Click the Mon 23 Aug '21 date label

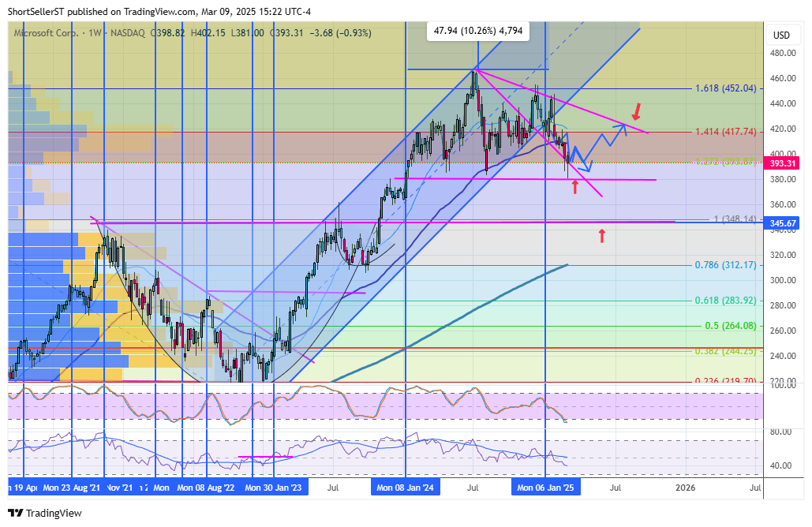pyautogui.click(x=72, y=488)
